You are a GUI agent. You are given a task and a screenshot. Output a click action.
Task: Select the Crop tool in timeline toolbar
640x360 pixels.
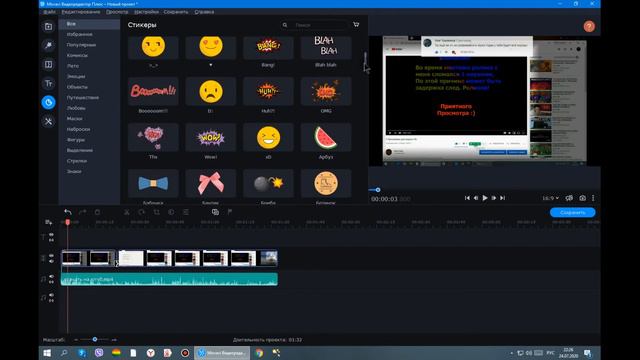pyautogui.click(x=156, y=212)
